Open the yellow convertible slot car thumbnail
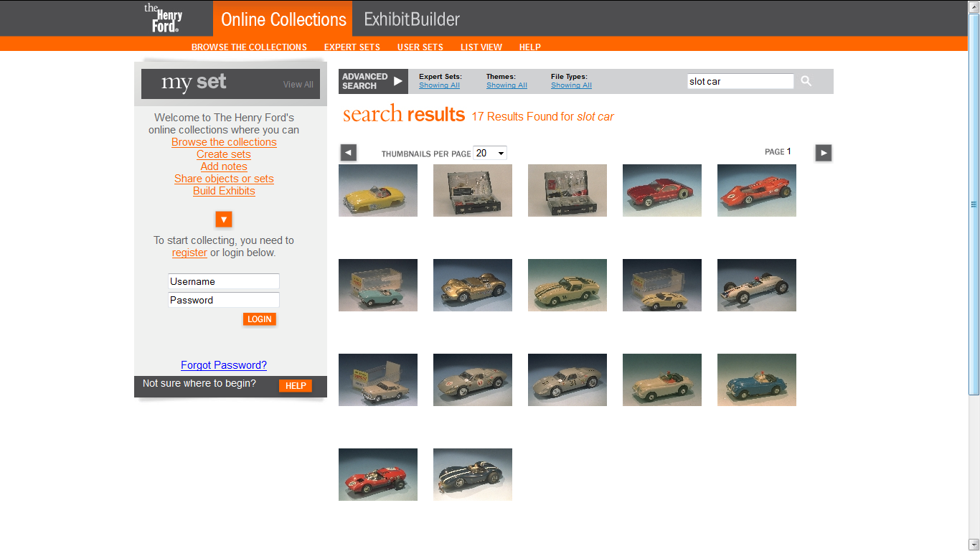The image size is (980, 551). 378,191
